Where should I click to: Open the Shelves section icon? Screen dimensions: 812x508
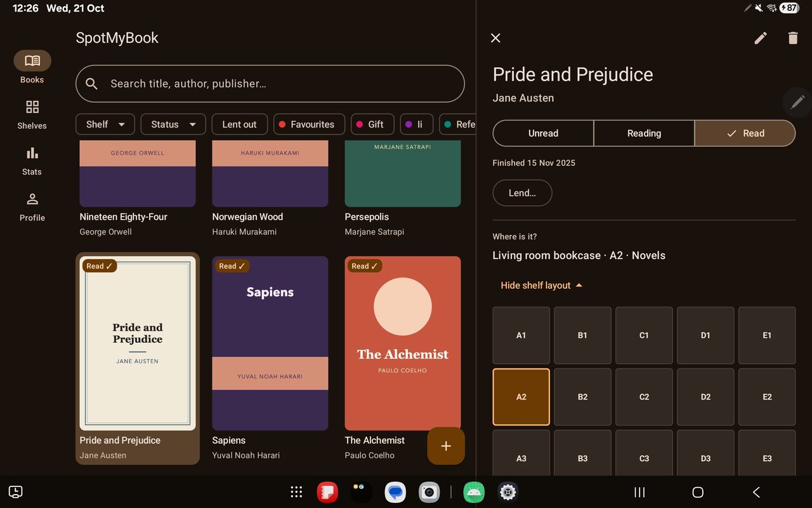(32, 107)
